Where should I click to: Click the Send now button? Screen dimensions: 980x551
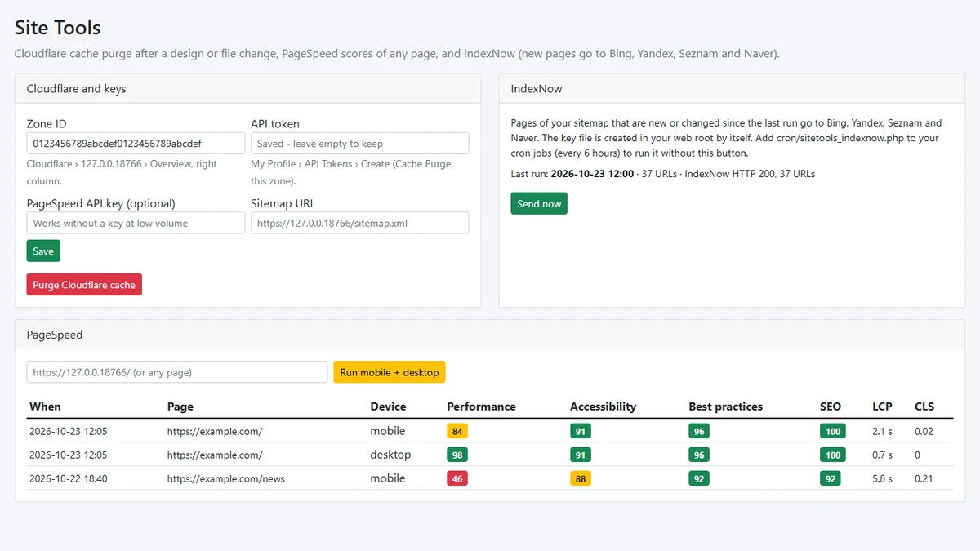point(539,204)
